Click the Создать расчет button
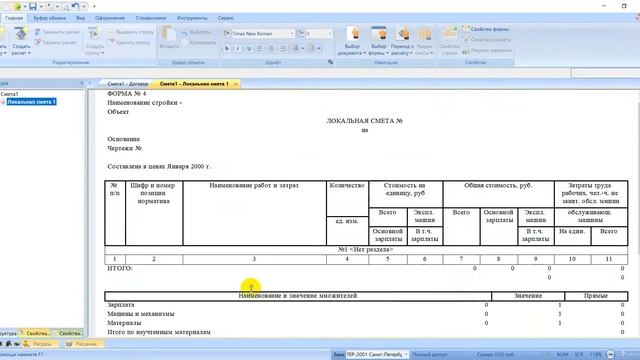Screen dimensions: 640x360 click(x=21, y=41)
